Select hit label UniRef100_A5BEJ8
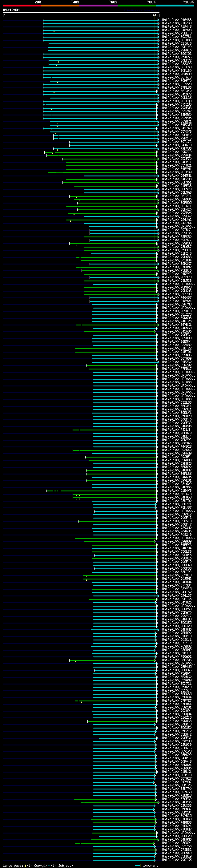 point(177,33)
